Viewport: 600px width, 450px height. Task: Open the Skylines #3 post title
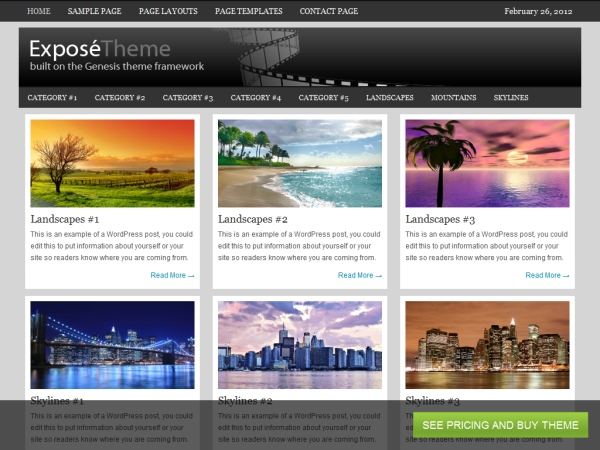pyautogui.click(x=432, y=401)
